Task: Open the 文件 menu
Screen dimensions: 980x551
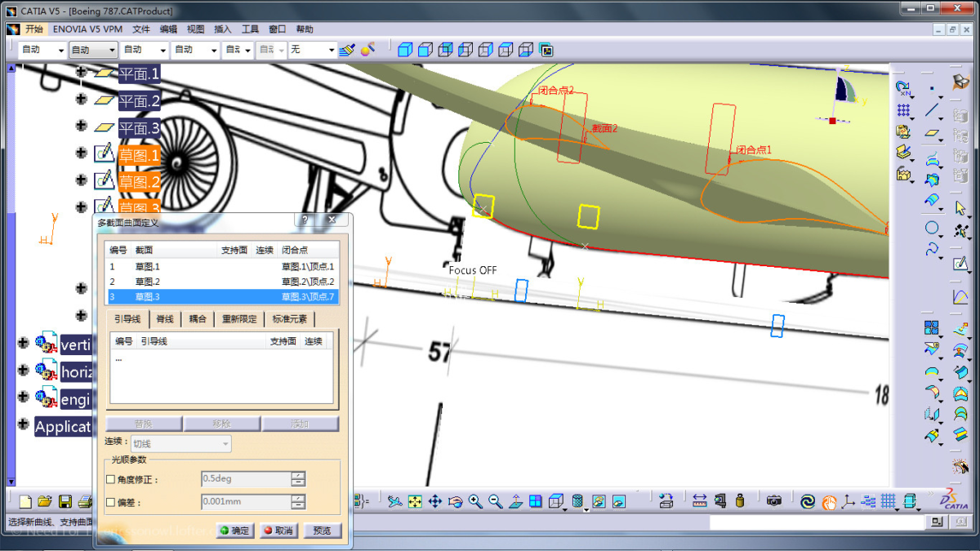Action: tap(141, 29)
